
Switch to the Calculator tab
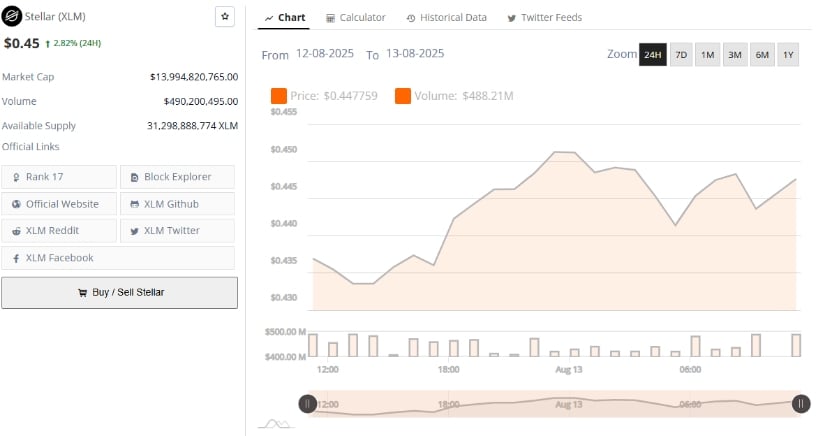click(356, 18)
